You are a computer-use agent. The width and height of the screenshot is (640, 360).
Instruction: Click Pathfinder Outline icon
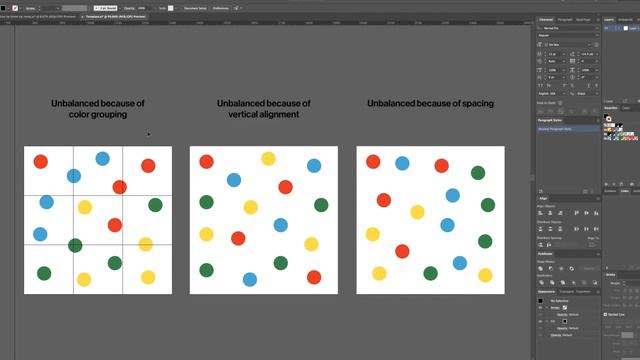[x=584, y=282]
